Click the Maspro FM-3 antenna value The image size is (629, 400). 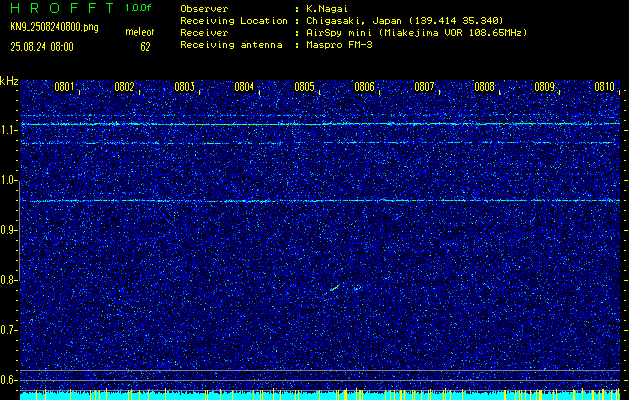[339, 45]
